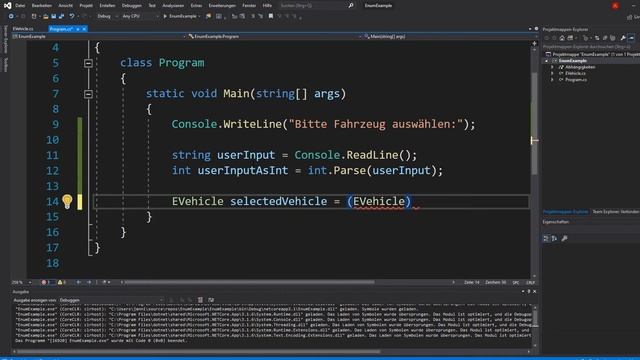Viewport: 640px width, 360px height.
Task: Switch to the Projektmappen-Explorer bottom tab
Action: pos(565,212)
